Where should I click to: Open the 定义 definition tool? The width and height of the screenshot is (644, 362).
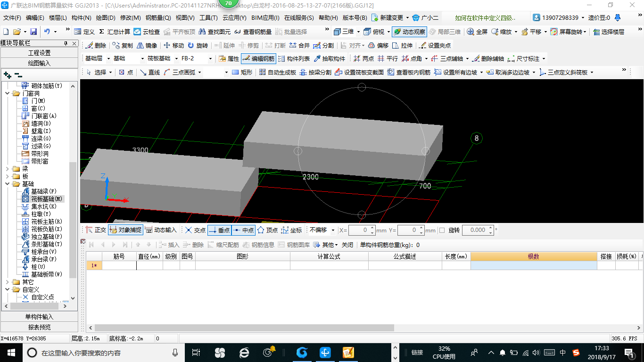point(84,32)
